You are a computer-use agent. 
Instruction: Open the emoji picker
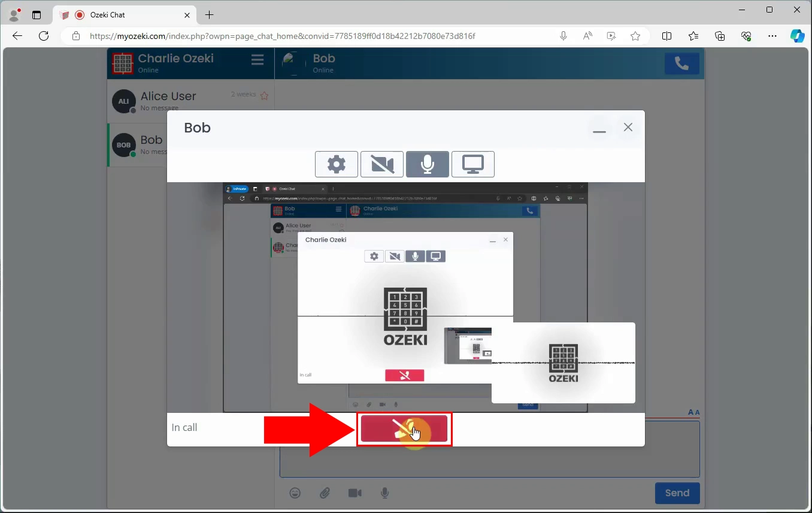[295, 493]
